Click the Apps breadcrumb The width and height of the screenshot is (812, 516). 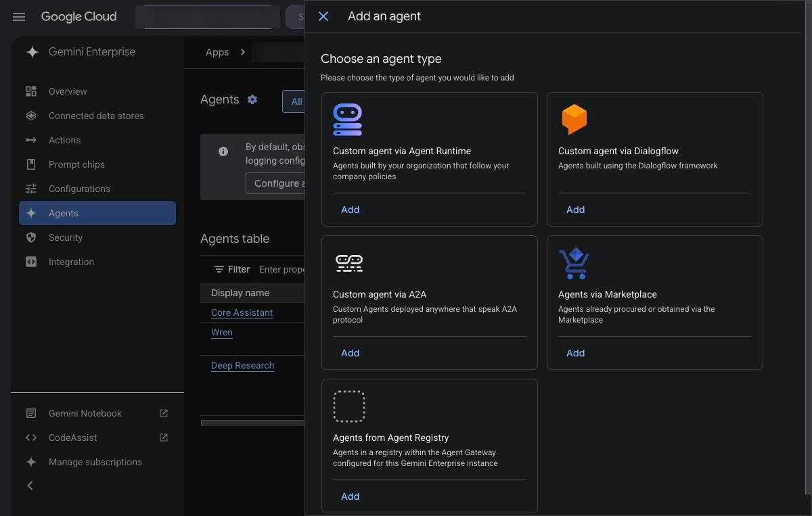pyautogui.click(x=217, y=52)
